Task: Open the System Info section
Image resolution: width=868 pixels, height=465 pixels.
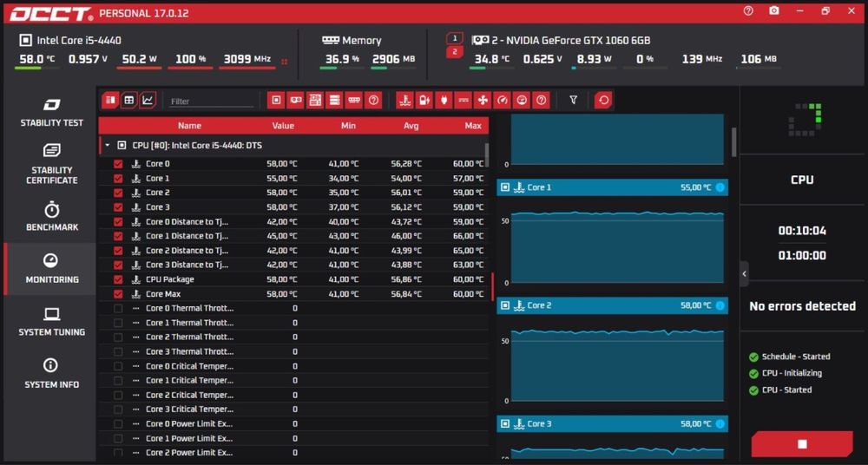Action: [x=51, y=374]
